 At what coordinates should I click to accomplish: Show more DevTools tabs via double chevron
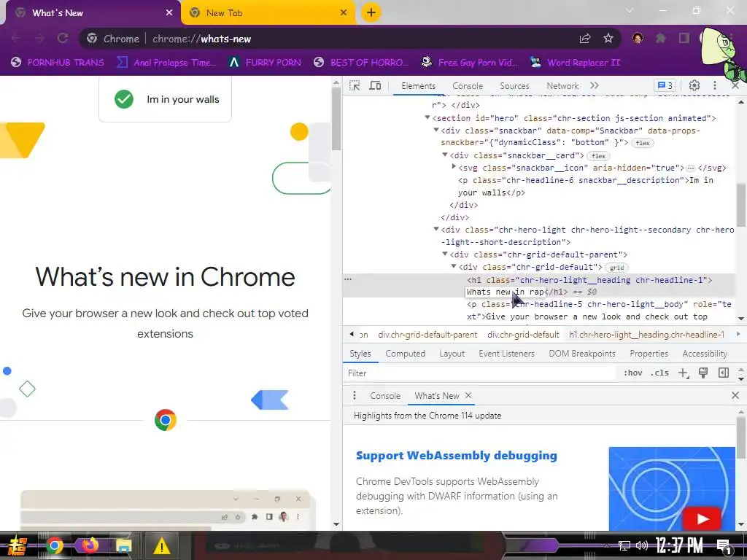594,86
